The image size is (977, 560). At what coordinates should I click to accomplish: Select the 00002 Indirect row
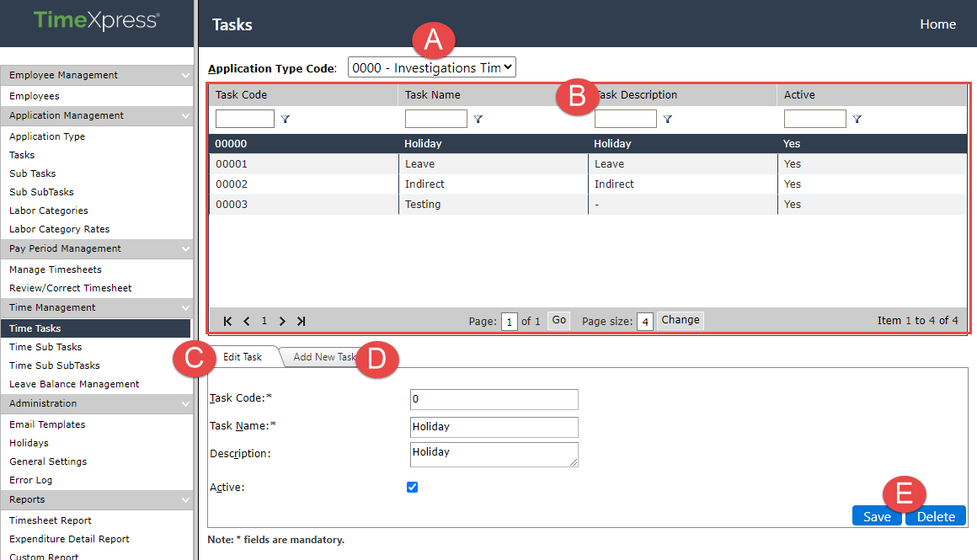(588, 184)
